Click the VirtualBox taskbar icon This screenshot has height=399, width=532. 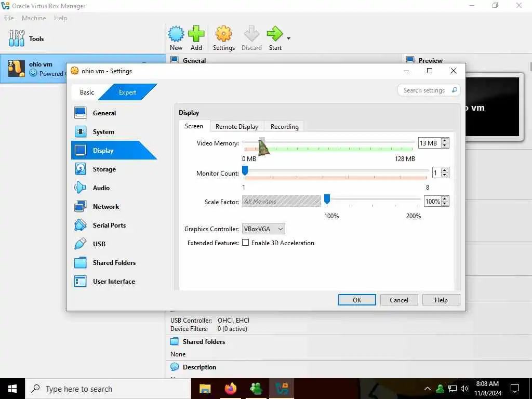click(x=282, y=389)
